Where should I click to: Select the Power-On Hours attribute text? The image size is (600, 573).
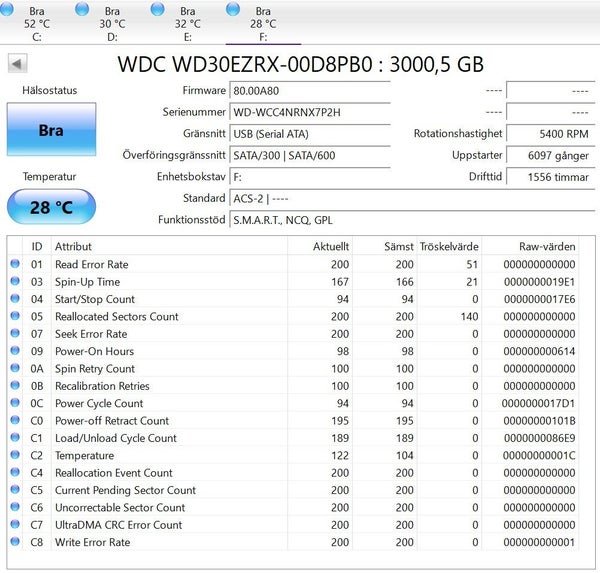click(94, 351)
